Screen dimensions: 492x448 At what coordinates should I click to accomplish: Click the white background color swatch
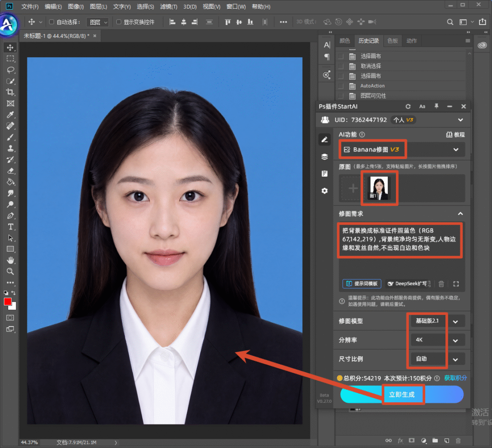click(13, 307)
